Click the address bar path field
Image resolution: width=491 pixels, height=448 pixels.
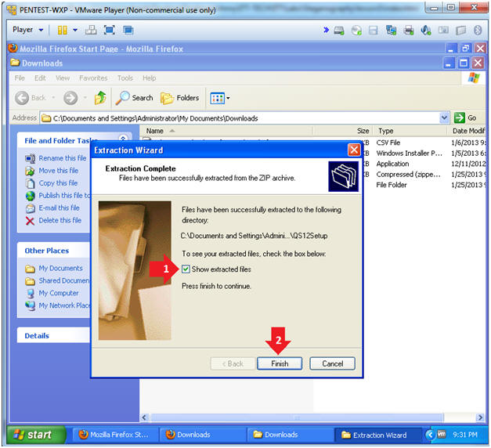pos(240,118)
